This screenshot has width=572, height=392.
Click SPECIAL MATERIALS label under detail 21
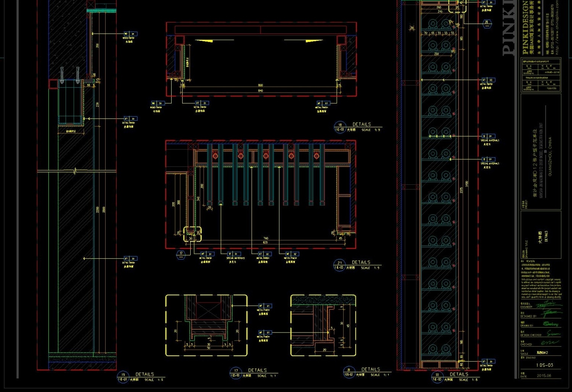(x=235, y=258)
